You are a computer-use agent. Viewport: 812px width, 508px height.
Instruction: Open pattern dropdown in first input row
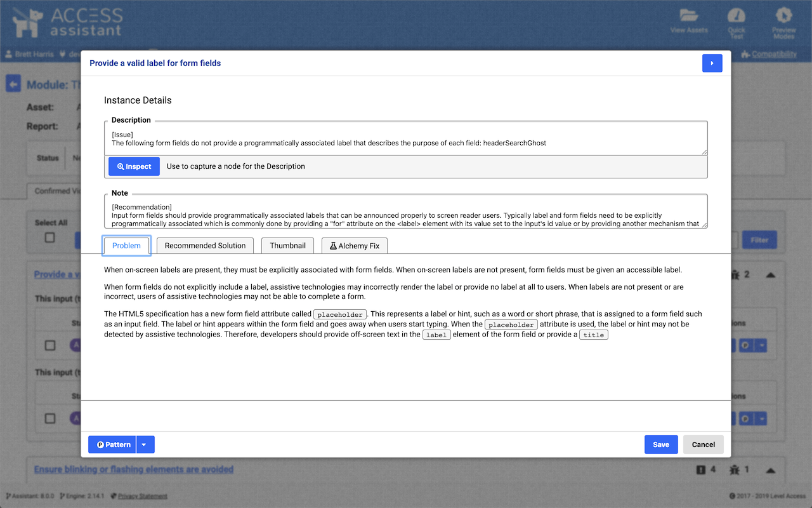click(760, 346)
